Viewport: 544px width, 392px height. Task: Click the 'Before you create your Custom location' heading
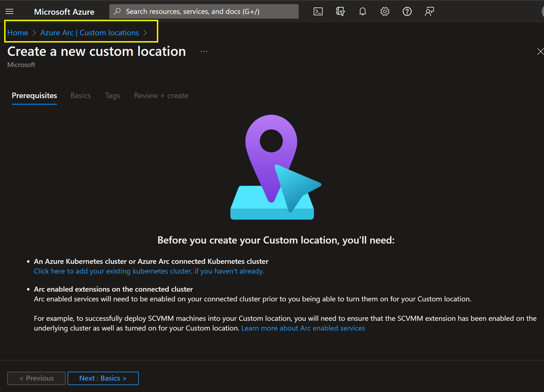point(276,240)
